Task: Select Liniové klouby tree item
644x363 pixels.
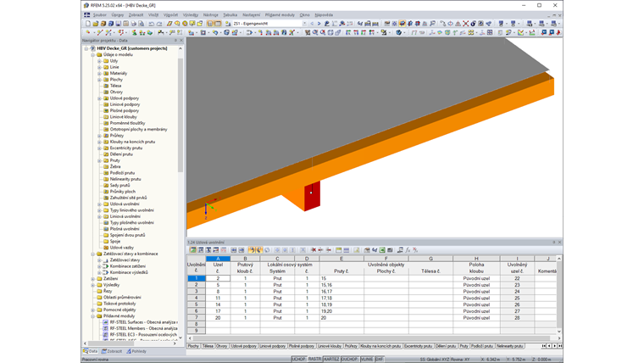Action: 123,117
